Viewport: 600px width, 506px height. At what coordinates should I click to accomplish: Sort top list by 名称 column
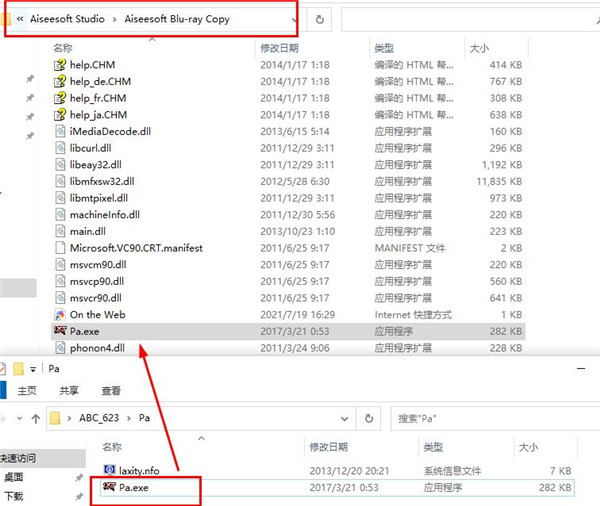click(63, 48)
